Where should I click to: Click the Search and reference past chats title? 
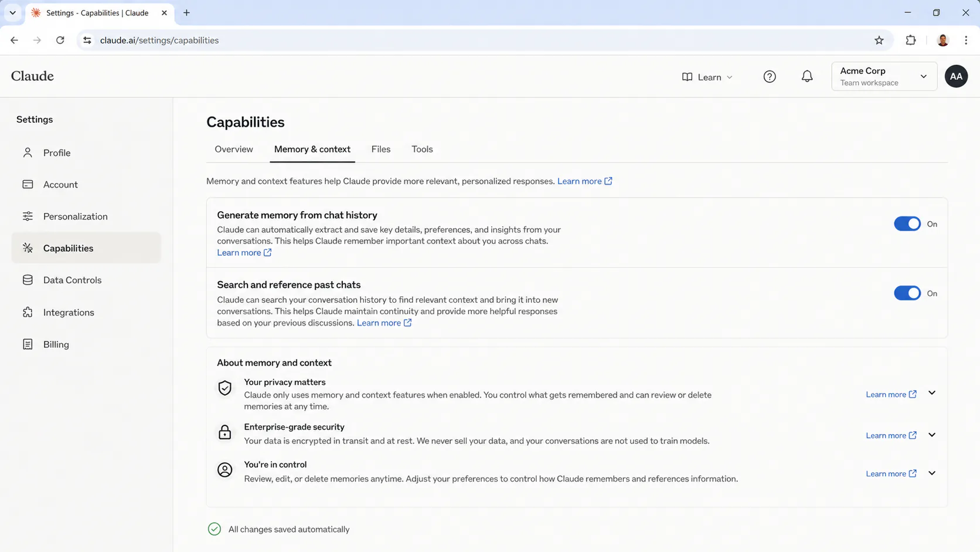(x=289, y=285)
